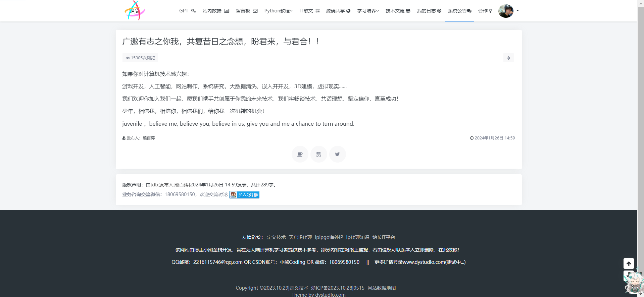Click the 浙ICP备2023.10.28|0515 link
Screen dimensions: 644x297
tap(338, 288)
